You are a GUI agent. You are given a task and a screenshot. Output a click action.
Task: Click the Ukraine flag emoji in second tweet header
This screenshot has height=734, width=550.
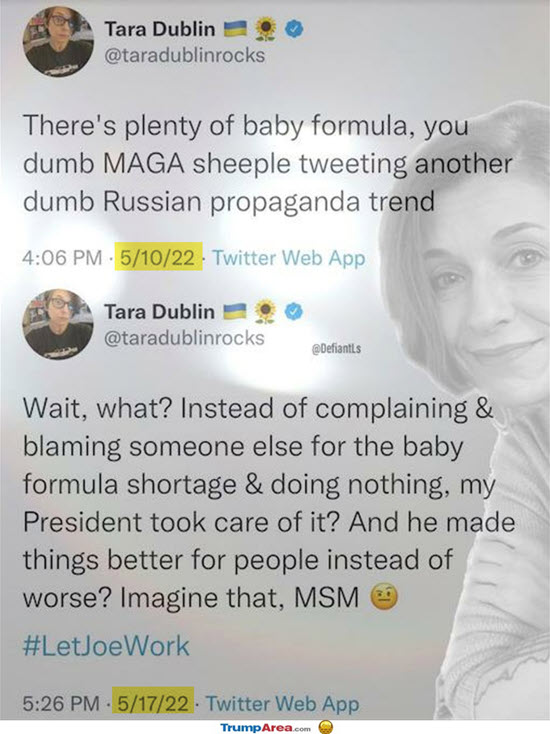(235, 312)
